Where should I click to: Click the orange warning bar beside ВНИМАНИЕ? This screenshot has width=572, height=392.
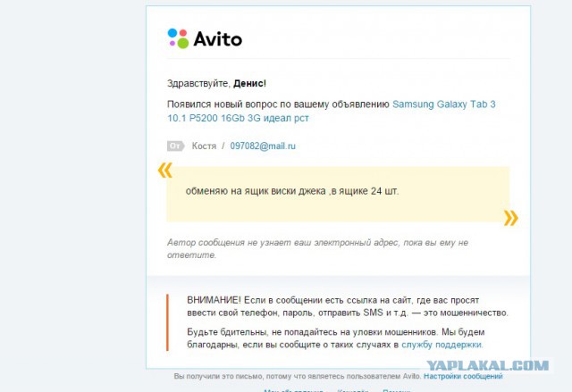coord(167,322)
